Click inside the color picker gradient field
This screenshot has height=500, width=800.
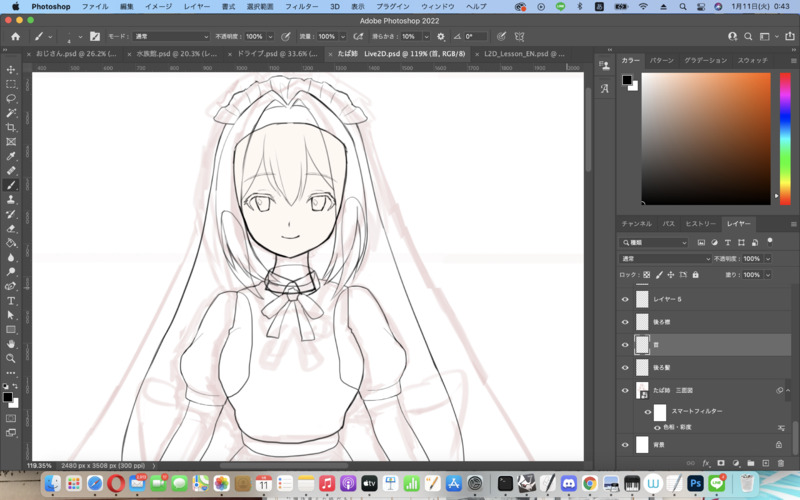coord(705,140)
